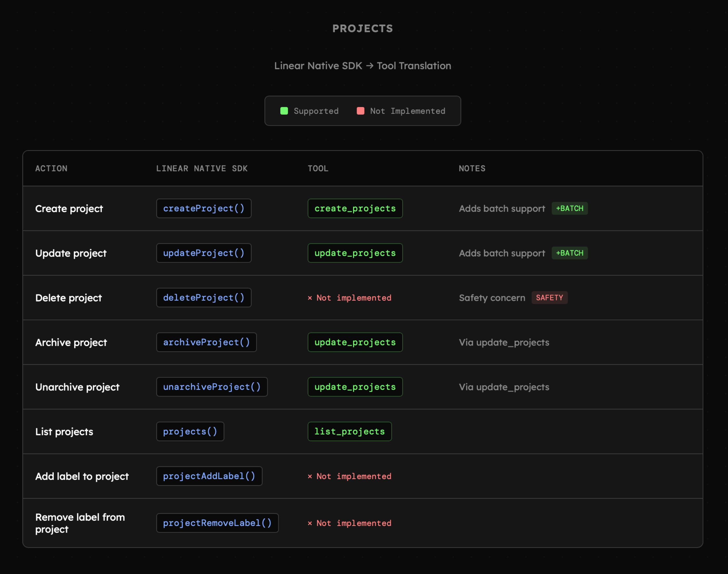Select the unarchiveProject() code chip
This screenshot has height=574, width=728.
[211, 387]
